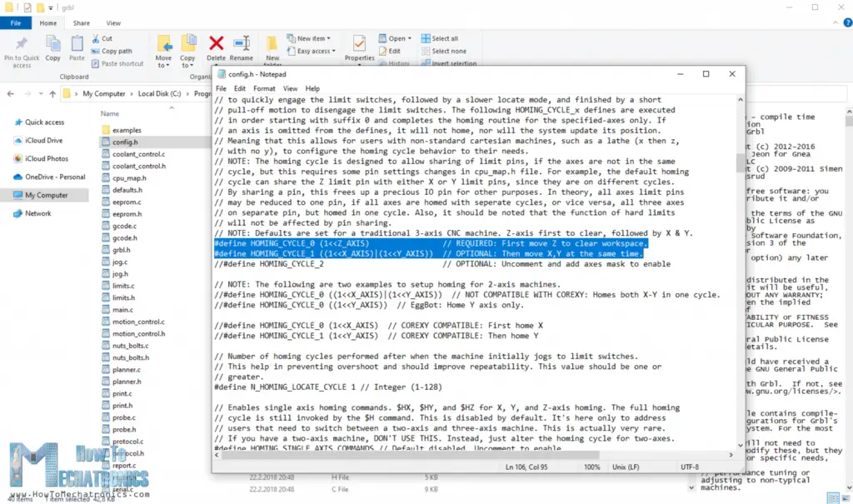Click the Copy icon in the Clipboard group
853x504 pixels.
[x=52, y=43]
